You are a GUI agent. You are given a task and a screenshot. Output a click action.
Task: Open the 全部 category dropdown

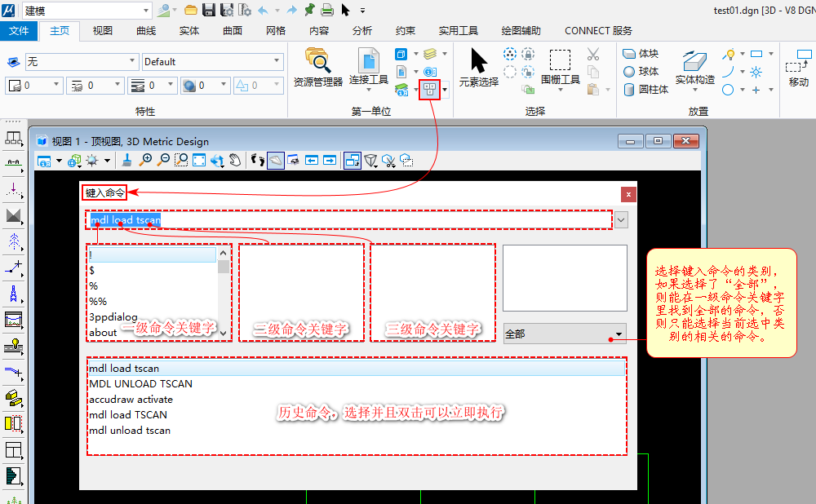click(565, 334)
